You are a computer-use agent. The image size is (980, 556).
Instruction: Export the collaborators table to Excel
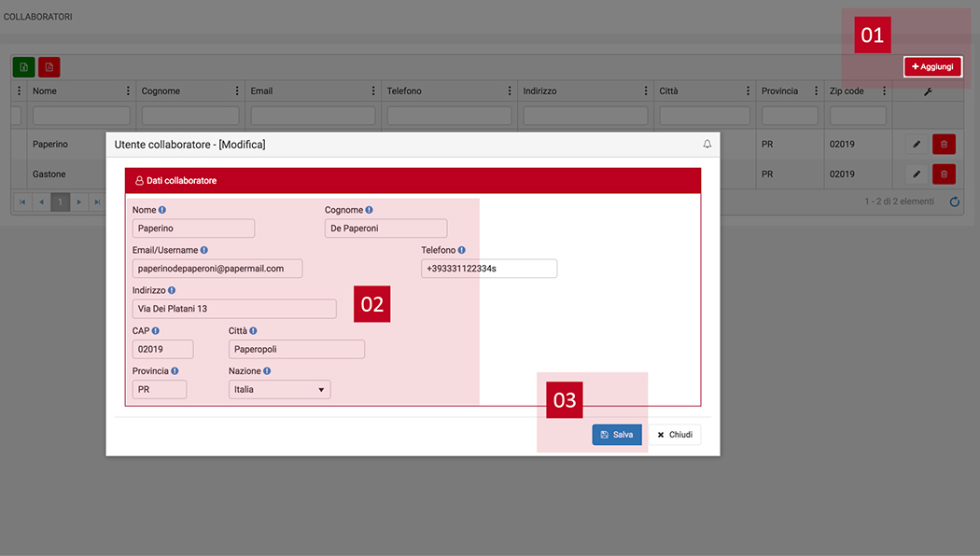coord(23,67)
